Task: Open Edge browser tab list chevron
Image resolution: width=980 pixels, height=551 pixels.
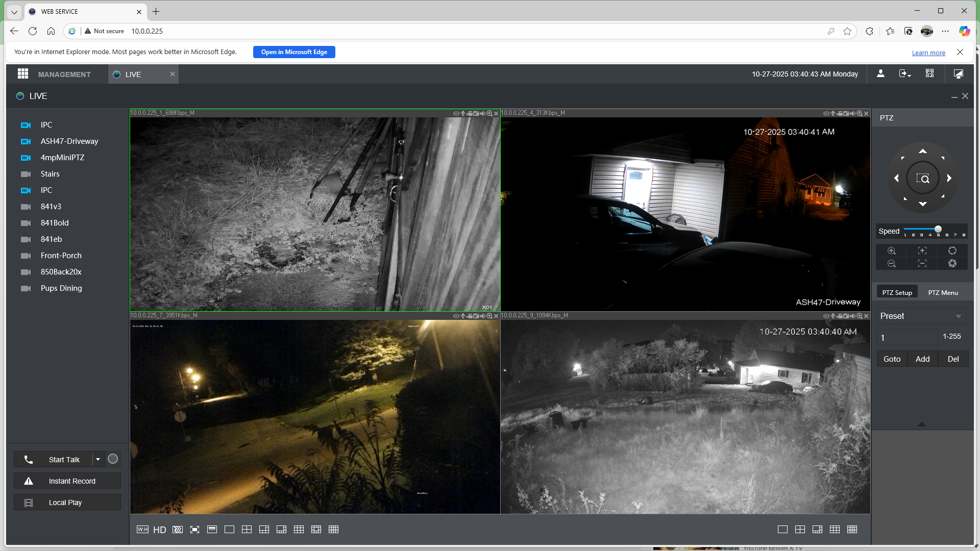Action: pos(14,12)
